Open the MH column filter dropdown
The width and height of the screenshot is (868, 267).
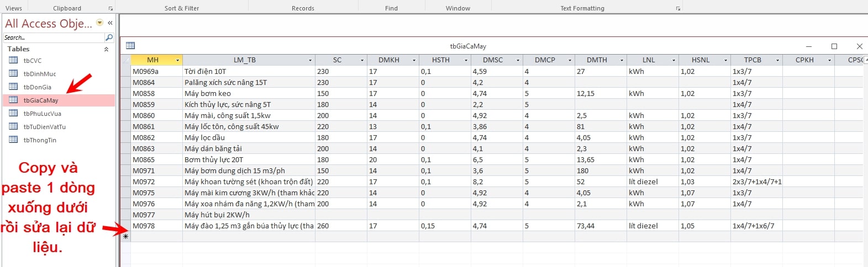(x=177, y=60)
